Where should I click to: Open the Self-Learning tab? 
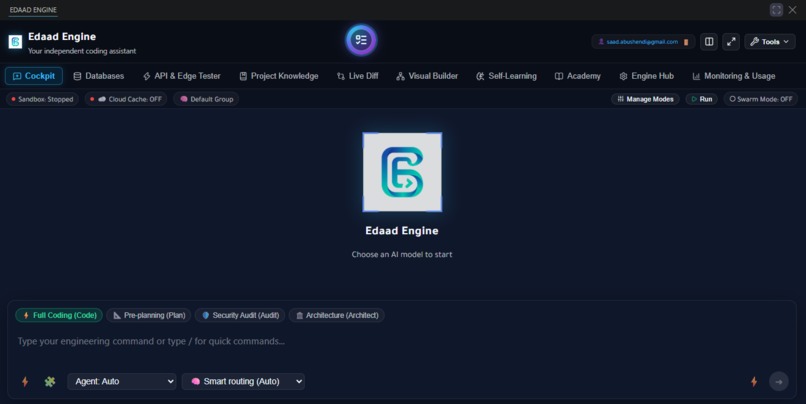coord(506,76)
